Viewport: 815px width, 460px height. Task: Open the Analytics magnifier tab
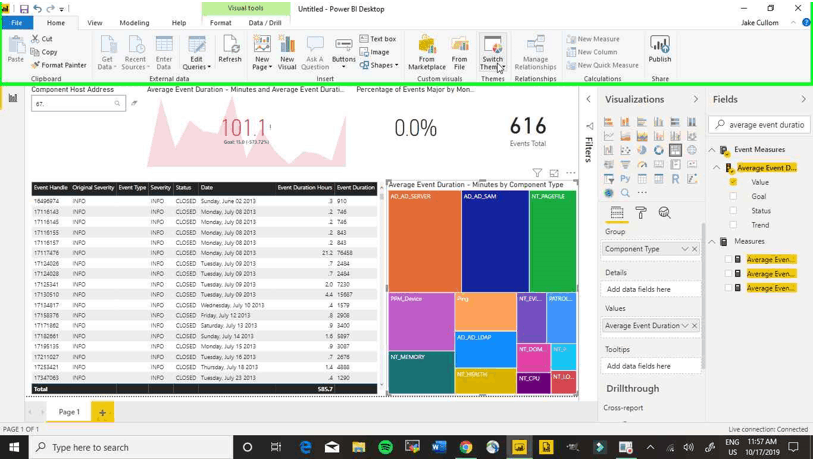(x=664, y=213)
